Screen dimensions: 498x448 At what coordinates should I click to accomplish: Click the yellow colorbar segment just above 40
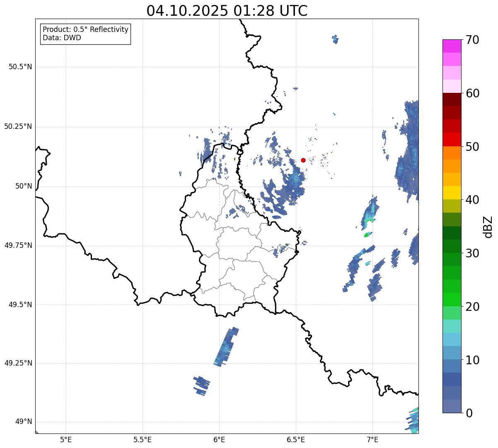452,193
